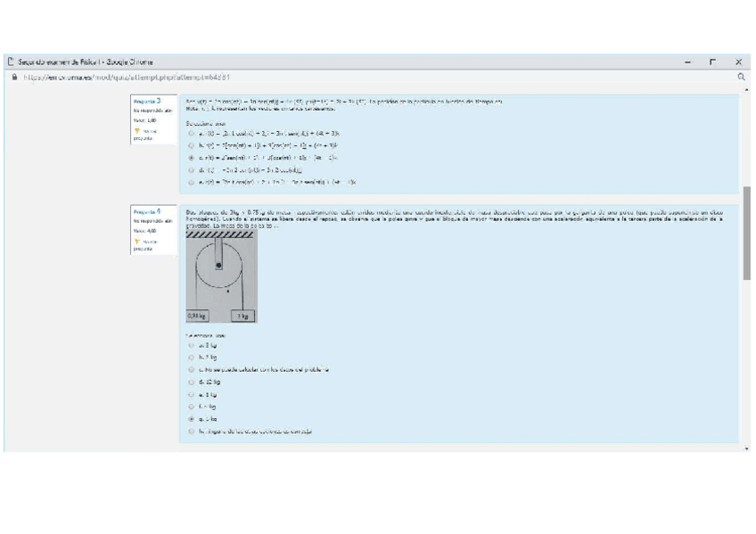
Task: Click the scrollbar down arrow
Action: point(746,448)
